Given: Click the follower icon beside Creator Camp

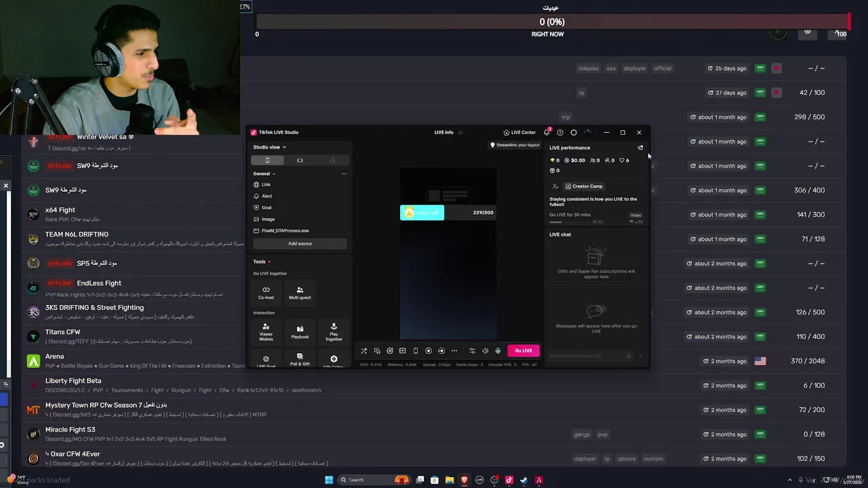Looking at the screenshot, I should click(555, 186).
